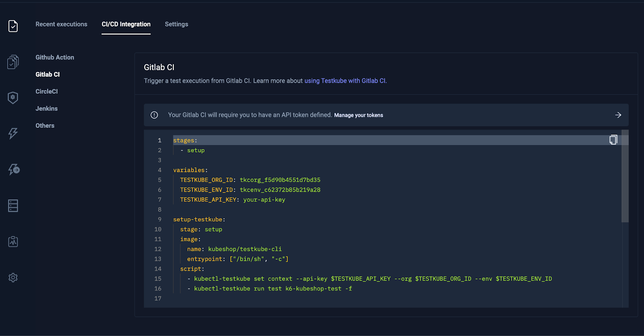The width and height of the screenshot is (644, 336).
Task: Select the CI/CD Integration tab
Action: [126, 24]
